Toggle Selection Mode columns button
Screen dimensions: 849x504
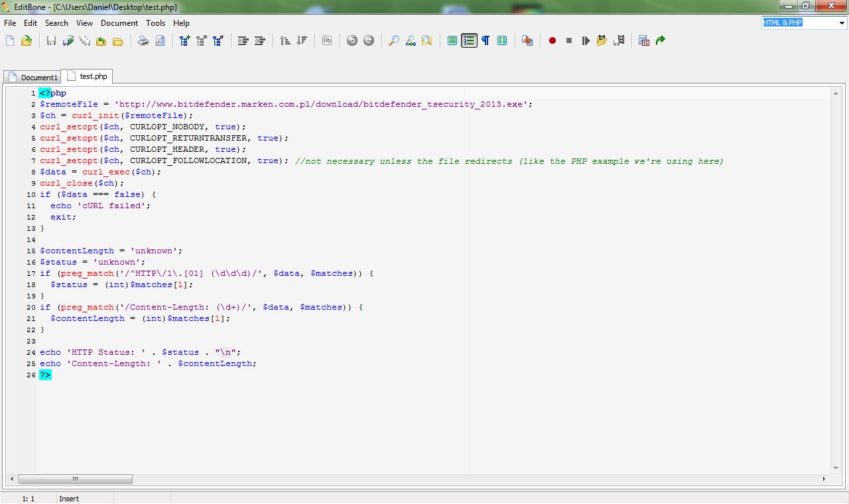tap(502, 40)
